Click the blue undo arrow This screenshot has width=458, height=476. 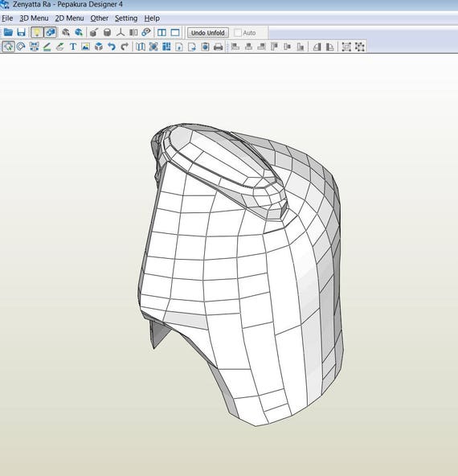112,47
